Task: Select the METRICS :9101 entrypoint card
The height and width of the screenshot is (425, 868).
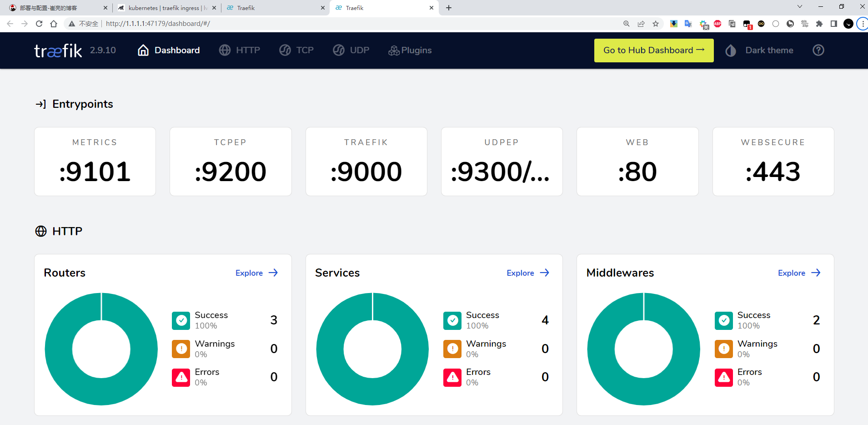Action: (95, 162)
